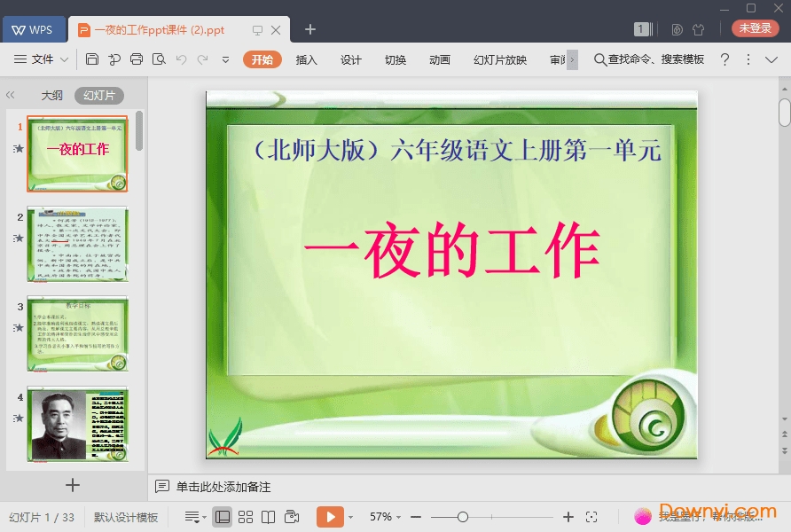Click the Print icon in the toolbar

click(137, 60)
